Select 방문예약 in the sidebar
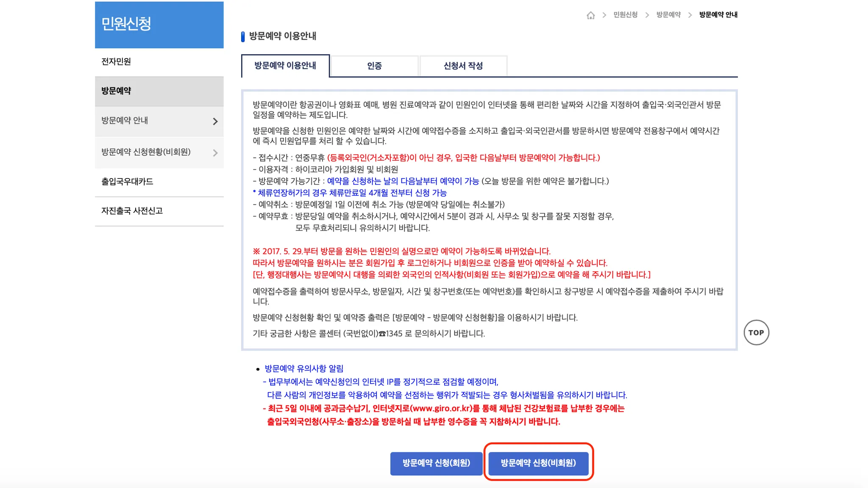Viewport: 868px width, 488px height. click(116, 91)
